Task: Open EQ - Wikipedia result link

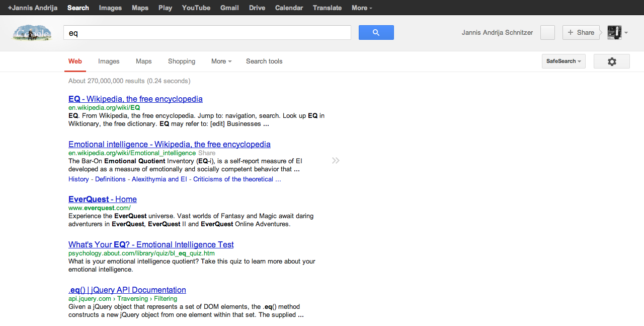Action: (135, 99)
